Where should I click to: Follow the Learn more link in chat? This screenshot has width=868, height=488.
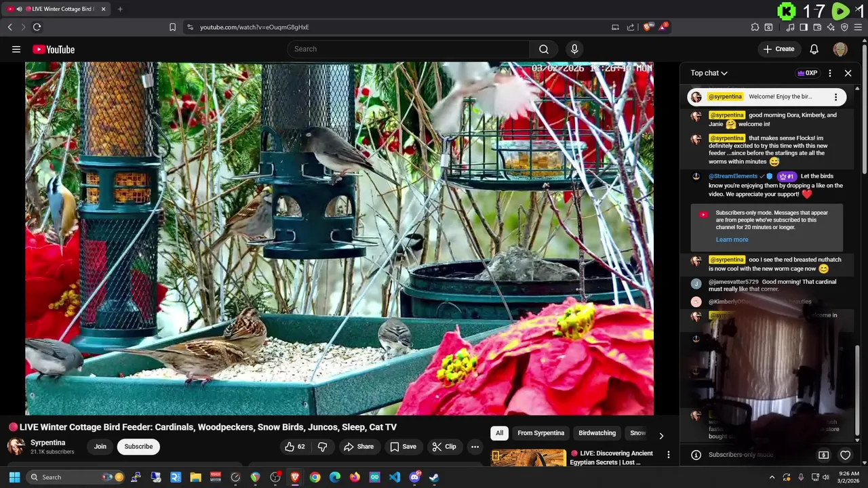[732, 239]
